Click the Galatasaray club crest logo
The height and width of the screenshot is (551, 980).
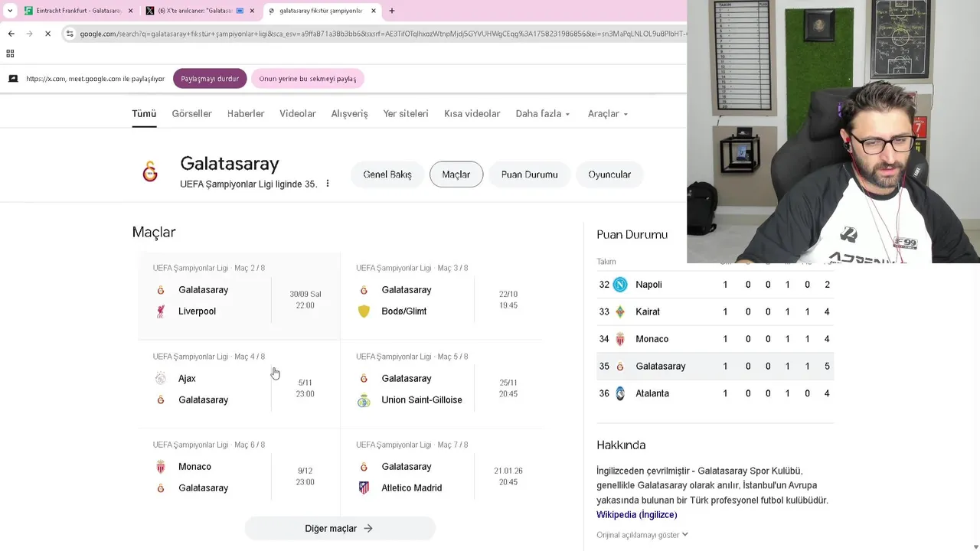(150, 172)
